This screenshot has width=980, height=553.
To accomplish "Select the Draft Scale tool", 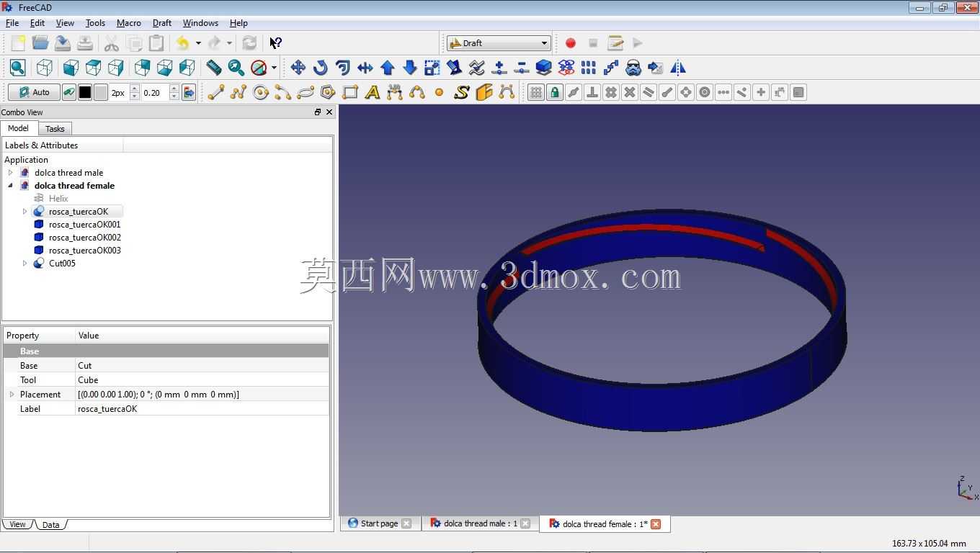I will coord(432,68).
